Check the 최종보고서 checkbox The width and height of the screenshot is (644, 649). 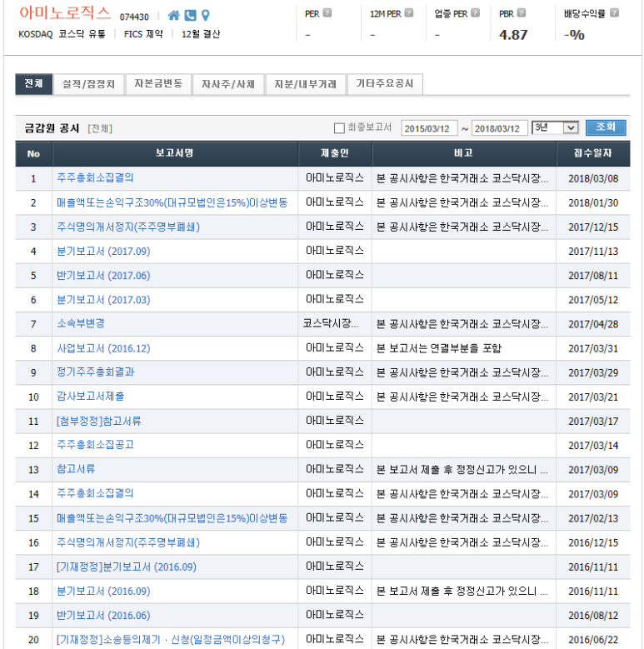pos(339,128)
